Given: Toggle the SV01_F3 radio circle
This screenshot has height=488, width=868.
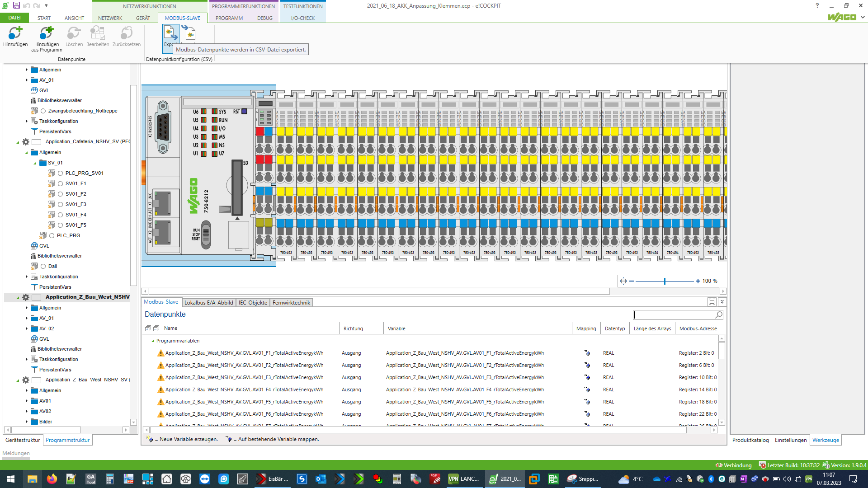Looking at the screenshot, I should 60,205.
